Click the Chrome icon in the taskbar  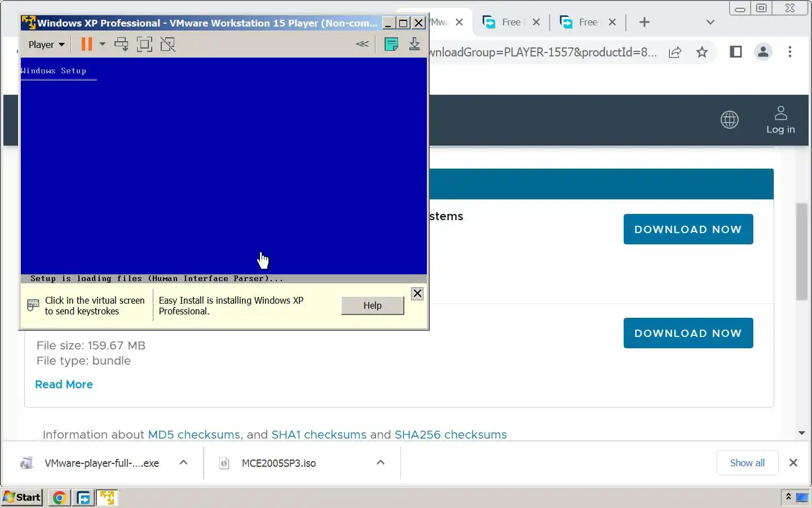click(59, 498)
